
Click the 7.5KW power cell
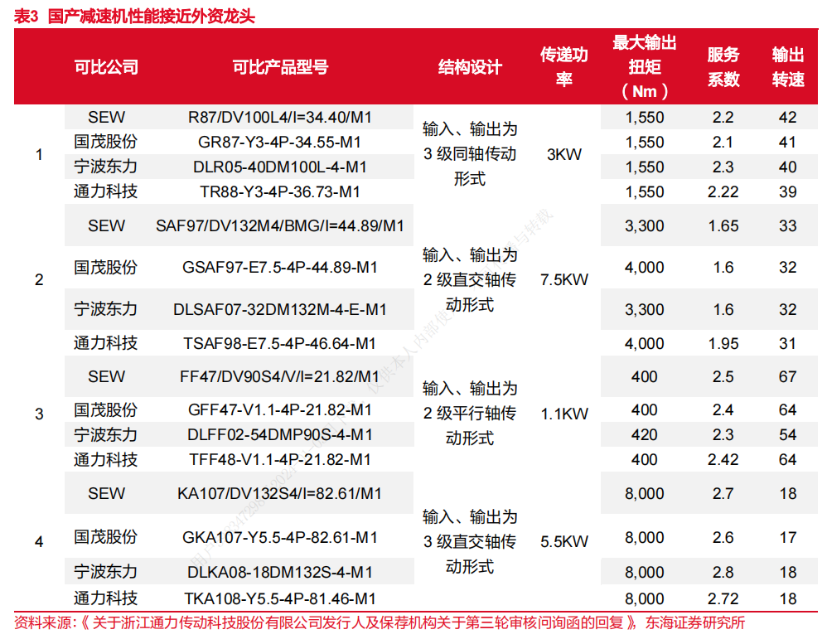[563, 279]
